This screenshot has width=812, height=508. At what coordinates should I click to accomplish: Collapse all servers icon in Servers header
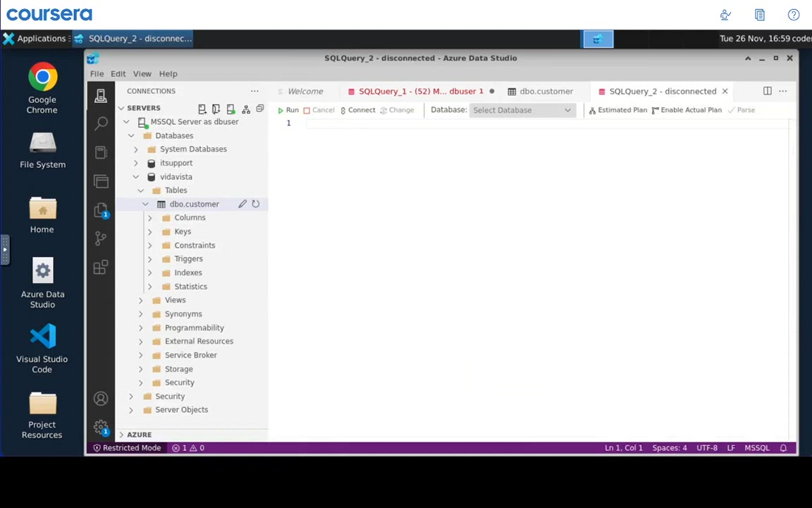pos(260,109)
